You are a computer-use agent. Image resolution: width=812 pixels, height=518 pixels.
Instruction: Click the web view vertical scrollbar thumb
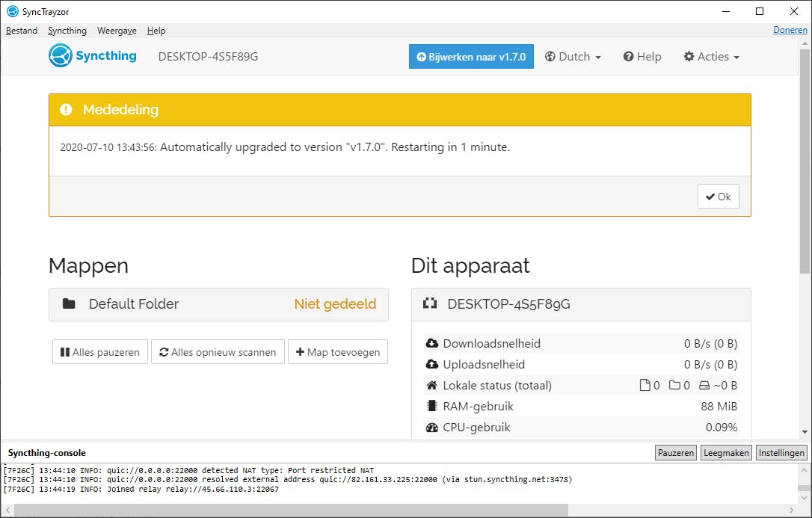805,161
